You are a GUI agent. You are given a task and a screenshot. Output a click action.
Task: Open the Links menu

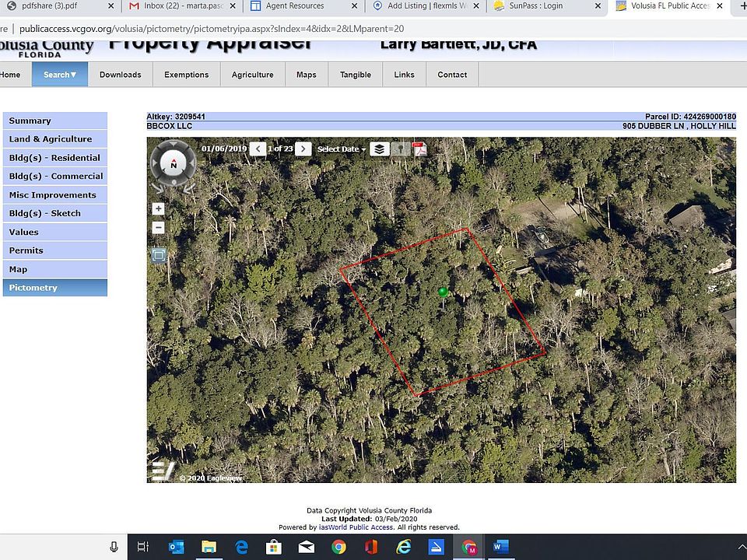coord(404,75)
